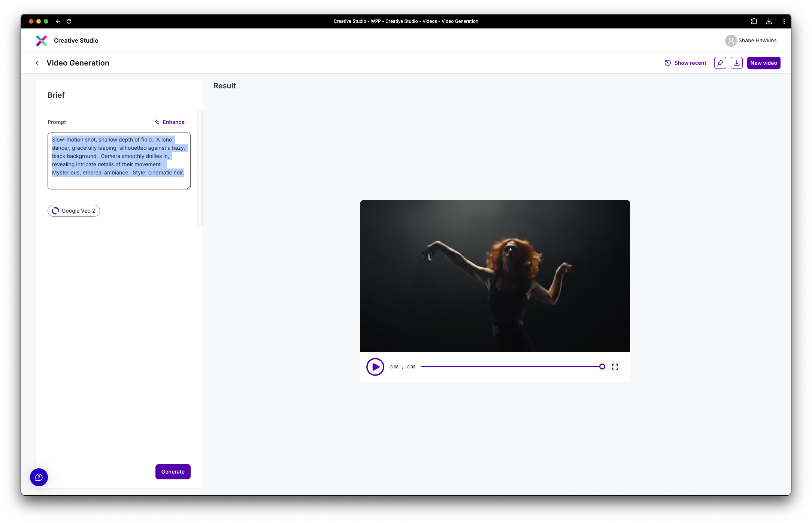Click the Result heading
The image size is (812, 523).
pos(225,86)
